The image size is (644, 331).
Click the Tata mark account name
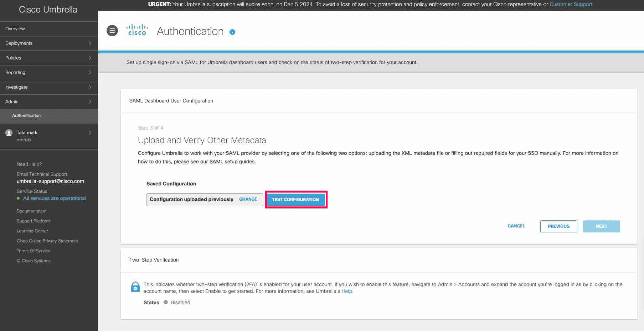(27, 132)
